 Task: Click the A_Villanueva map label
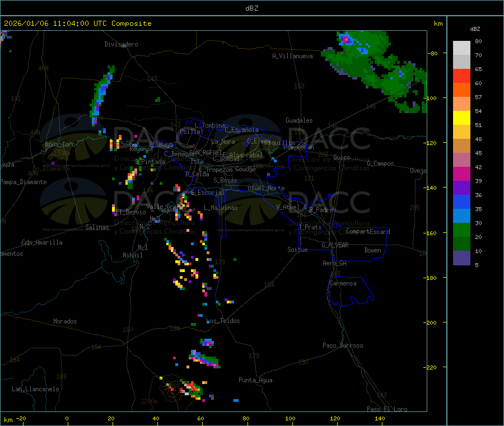292,56
